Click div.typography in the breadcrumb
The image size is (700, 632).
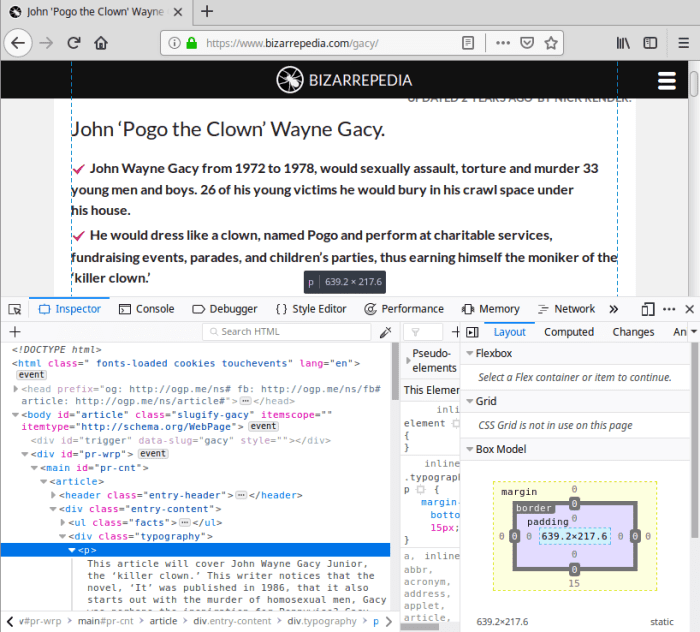(x=321, y=621)
